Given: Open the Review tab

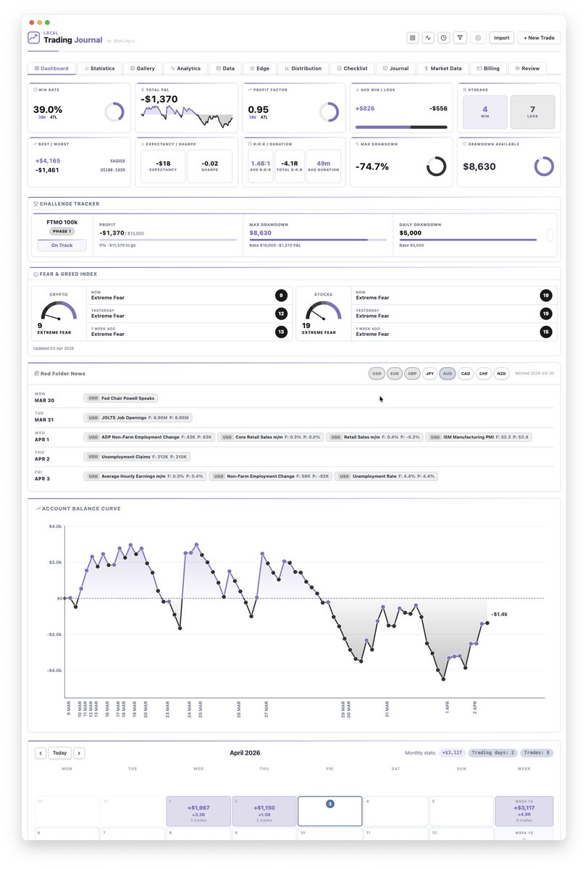Looking at the screenshot, I should point(527,69).
